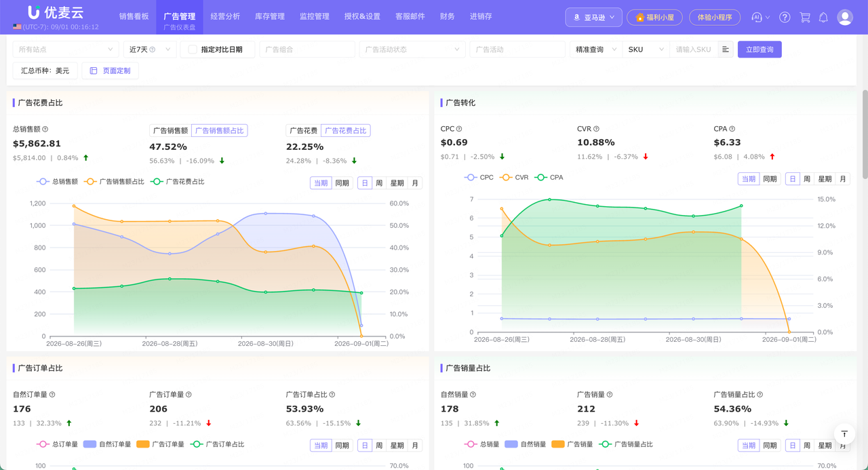This screenshot has width=868, height=470.
Task: Select the 广告花费 tab
Action: [x=303, y=130]
